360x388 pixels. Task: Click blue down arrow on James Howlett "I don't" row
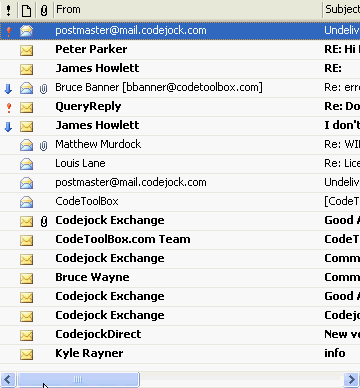point(8,126)
